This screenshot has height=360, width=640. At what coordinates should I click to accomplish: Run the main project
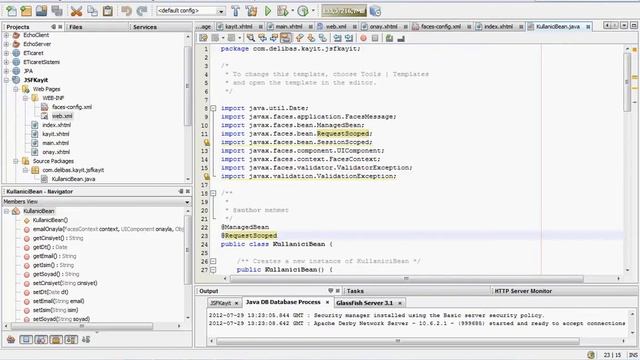click(268, 11)
